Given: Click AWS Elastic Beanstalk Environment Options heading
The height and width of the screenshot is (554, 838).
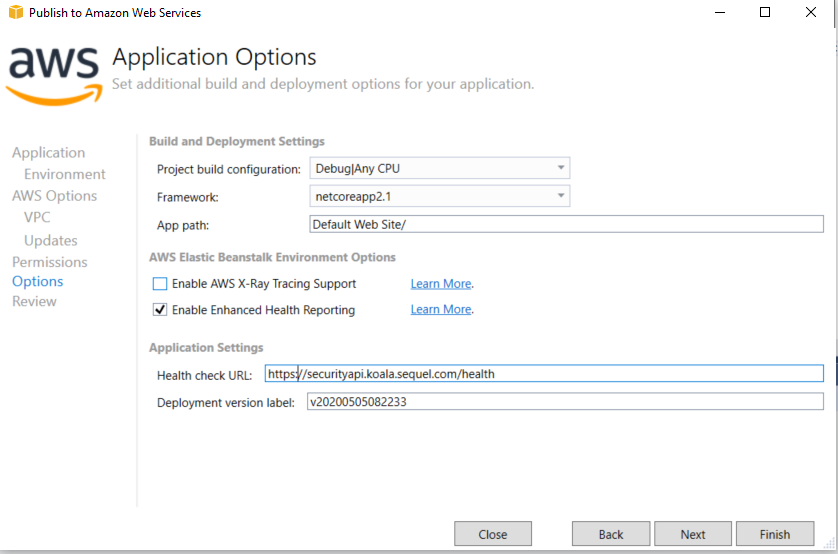Looking at the screenshot, I should (272, 257).
